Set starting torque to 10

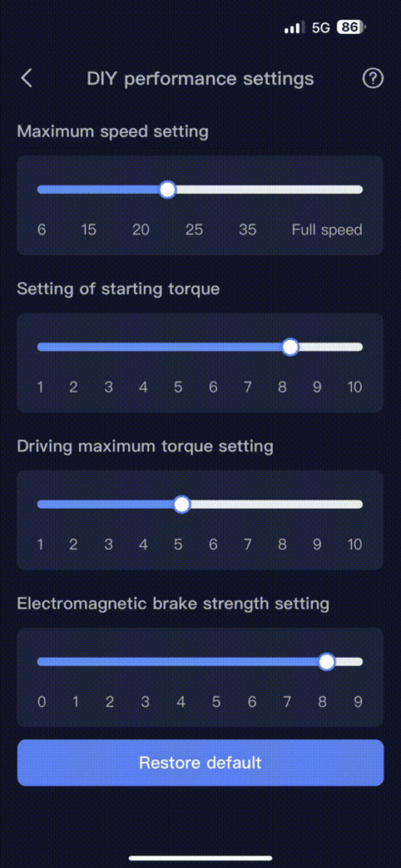click(354, 387)
